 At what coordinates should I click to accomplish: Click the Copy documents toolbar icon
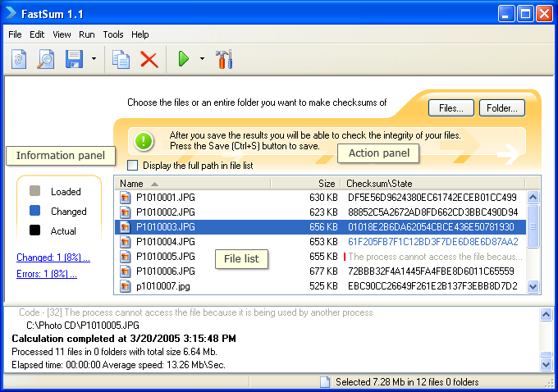click(121, 59)
